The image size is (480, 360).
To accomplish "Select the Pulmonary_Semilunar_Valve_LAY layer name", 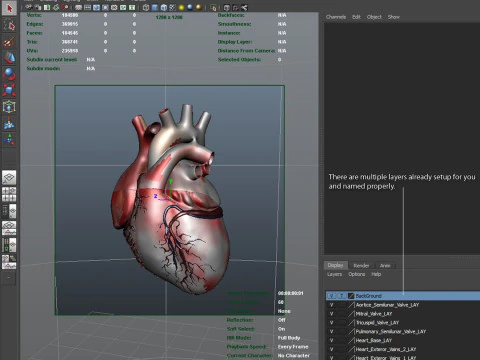I will pyautogui.click(x=391, y=331).
